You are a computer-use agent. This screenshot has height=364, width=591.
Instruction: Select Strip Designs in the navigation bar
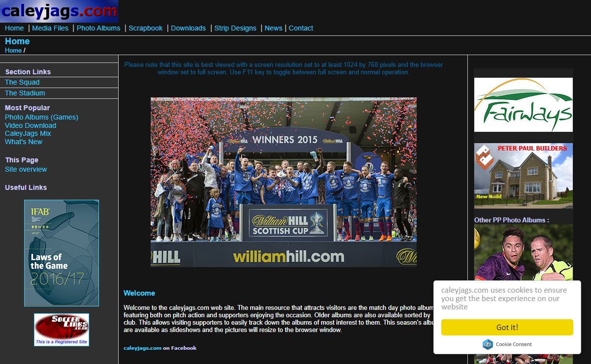(235, 28)
